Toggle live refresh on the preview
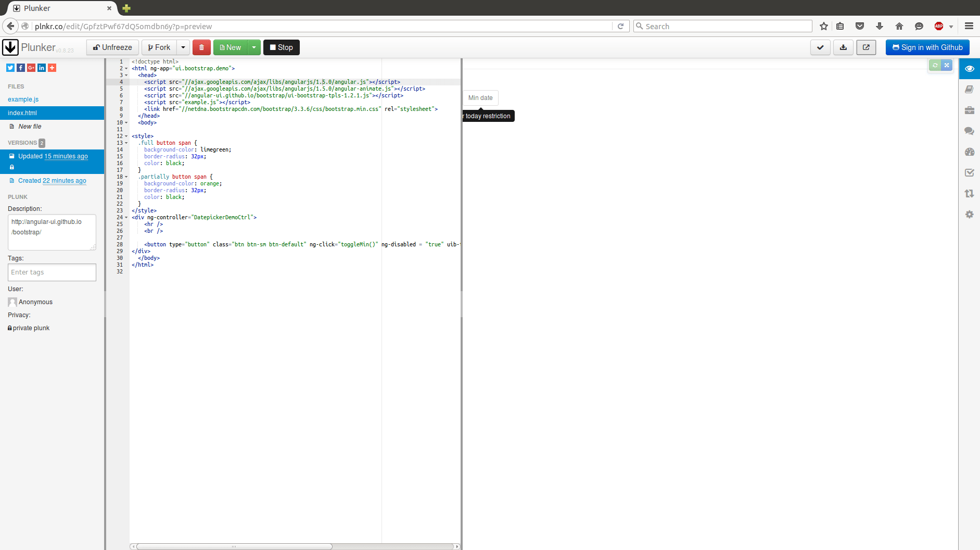980x550 pixels. click(935, 65)
